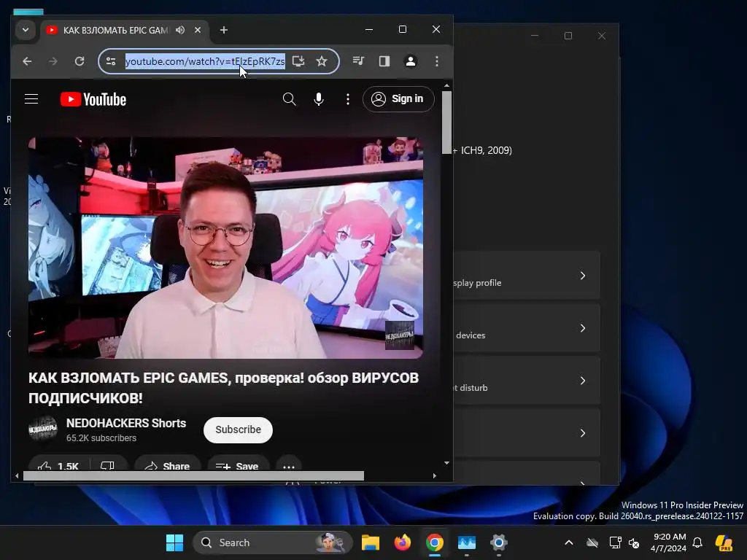This screenshot has height=560, width=747.
Task: Open Chrome media controls icon
Action: 358,61
